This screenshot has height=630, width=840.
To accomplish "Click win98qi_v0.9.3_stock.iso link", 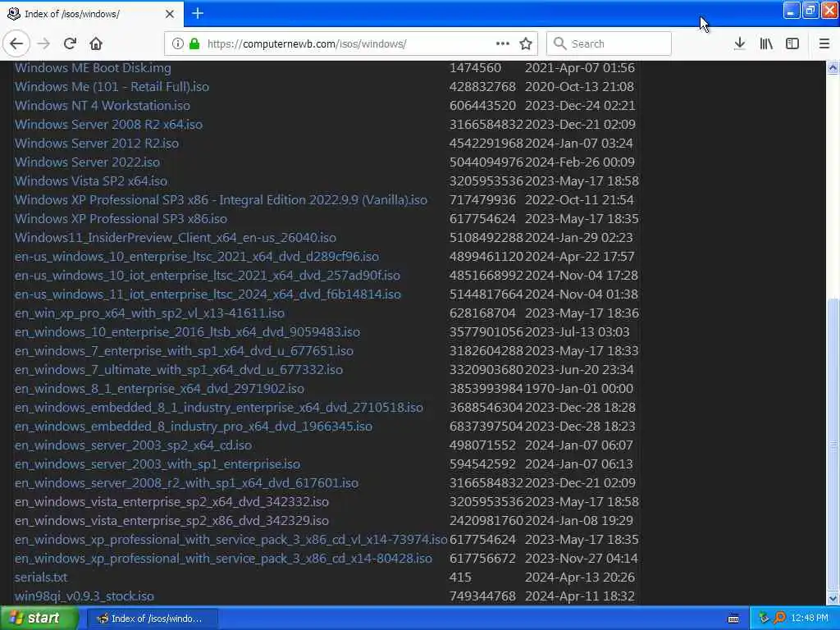I will pos(84,596).
